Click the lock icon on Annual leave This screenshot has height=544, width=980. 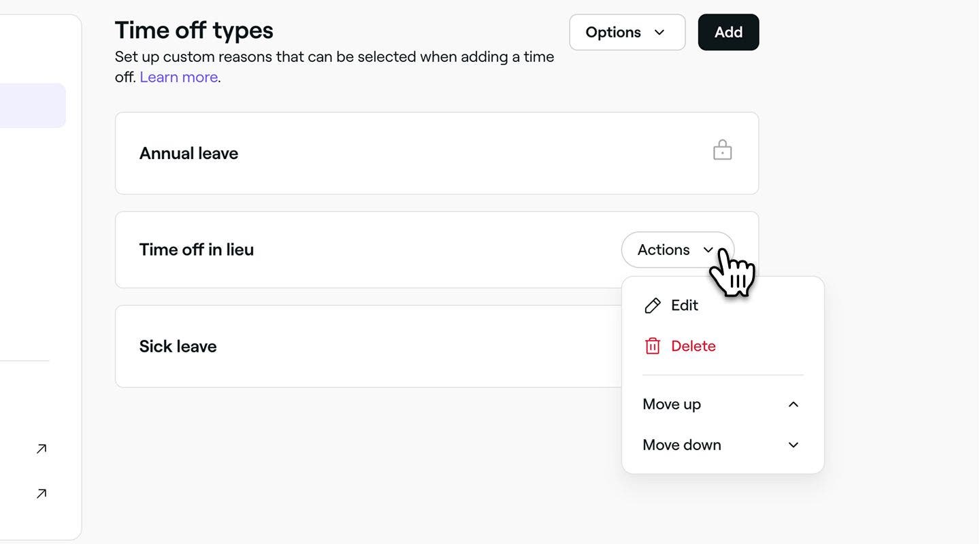[722, 150]
